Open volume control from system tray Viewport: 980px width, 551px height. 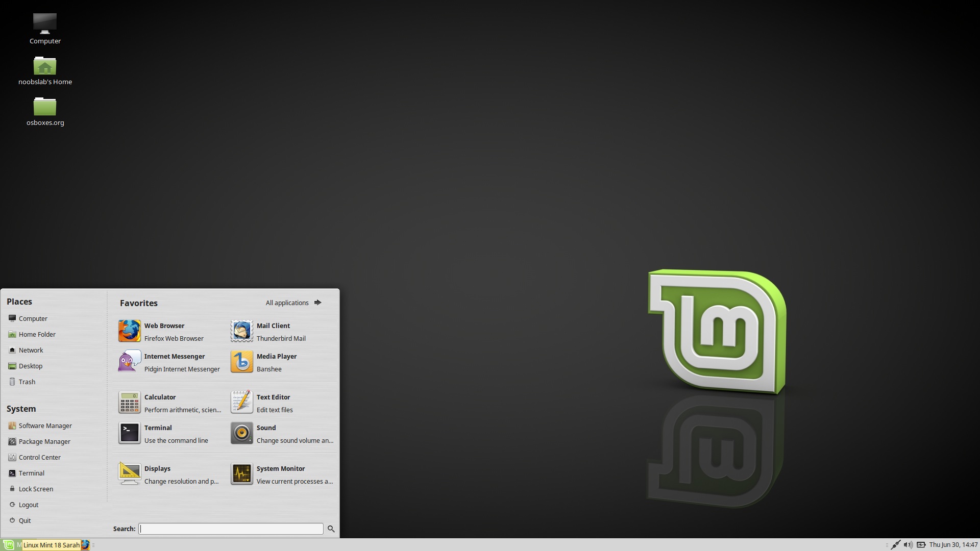click(x=909, y=544)
